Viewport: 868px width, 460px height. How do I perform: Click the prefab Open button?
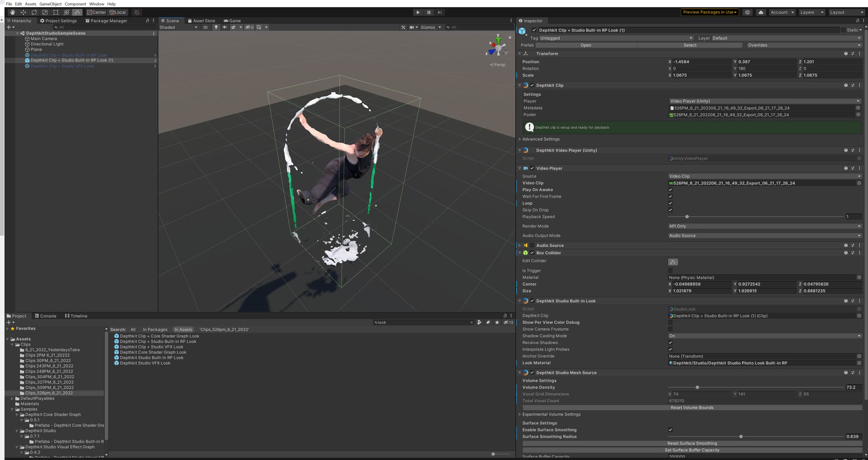585,45
